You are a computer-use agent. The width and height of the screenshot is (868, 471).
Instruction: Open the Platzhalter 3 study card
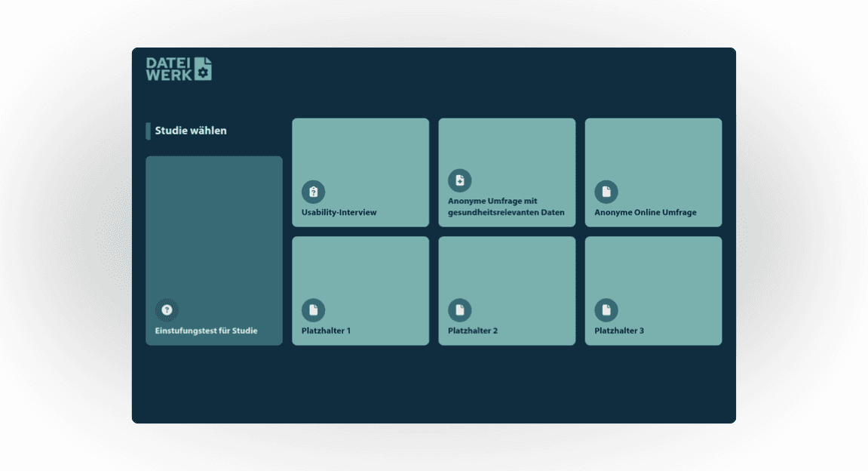[x=653, y=276]
